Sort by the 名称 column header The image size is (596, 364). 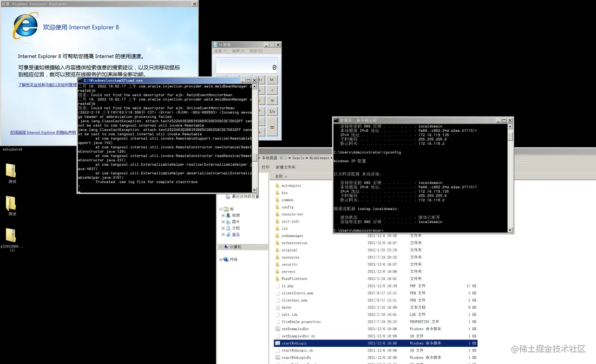[279, 176]
